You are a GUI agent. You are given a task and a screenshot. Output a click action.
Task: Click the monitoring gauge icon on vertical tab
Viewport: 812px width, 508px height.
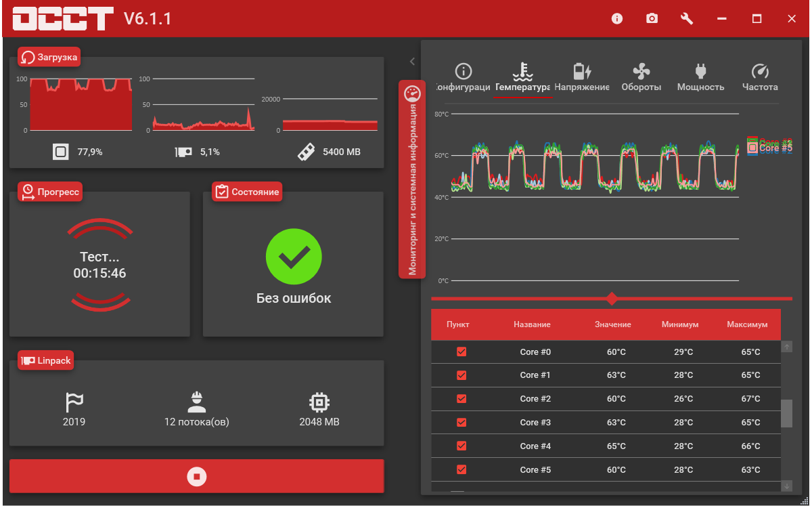[412, 93]
